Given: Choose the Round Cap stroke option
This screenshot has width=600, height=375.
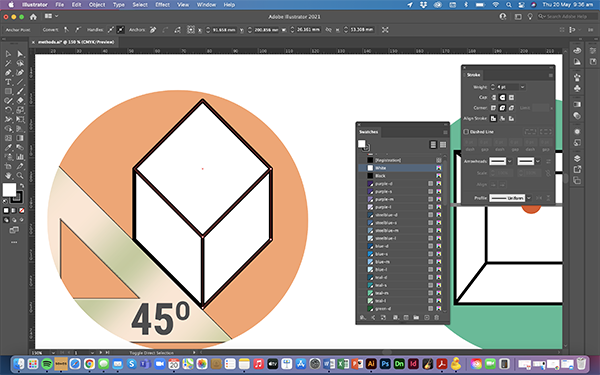Looking at the screenshot, I should [x=502, y=98].
